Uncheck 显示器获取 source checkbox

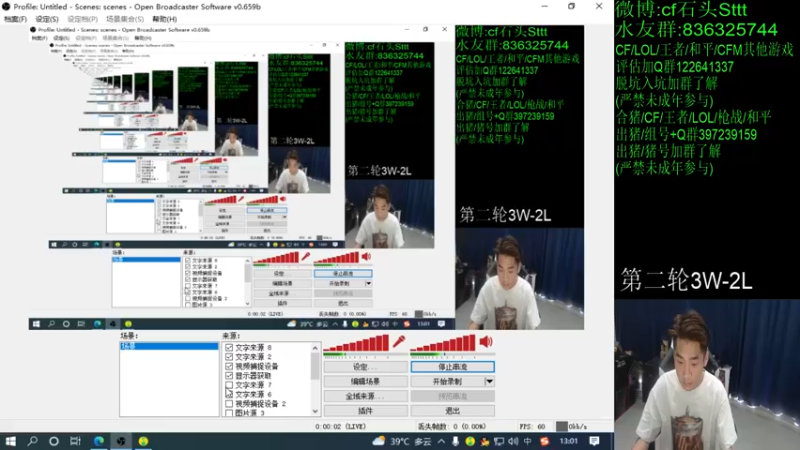click(x=229, y=376)
